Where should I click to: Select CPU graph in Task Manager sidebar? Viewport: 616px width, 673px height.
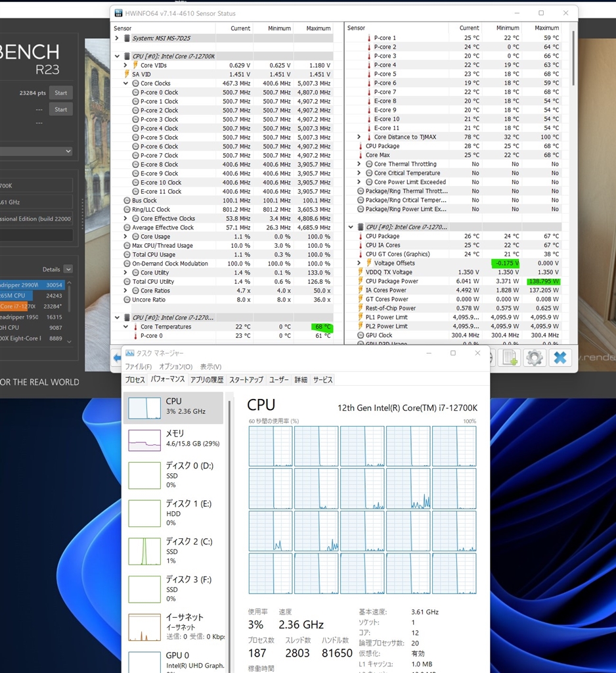tap(174, 407)
